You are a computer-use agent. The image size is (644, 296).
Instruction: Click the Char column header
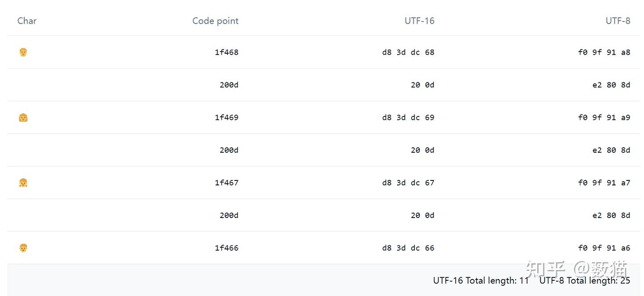click(27, 21)
